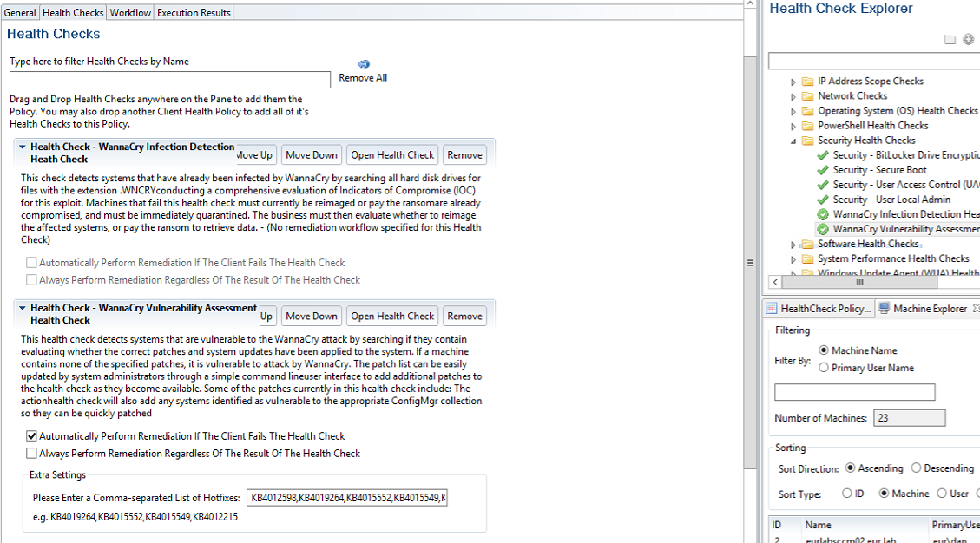Click Open Health Check for WannaCry Infection Detection
This screenshot has height=543, width=980.
tap(392, 155)
